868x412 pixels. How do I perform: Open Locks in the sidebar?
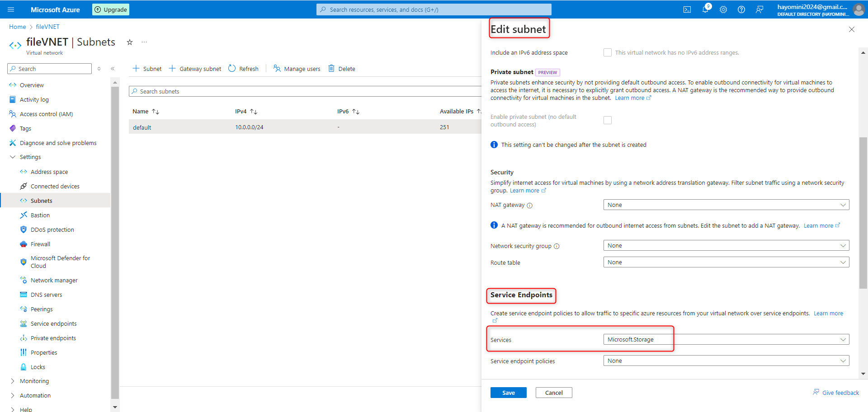click(38, 367)
